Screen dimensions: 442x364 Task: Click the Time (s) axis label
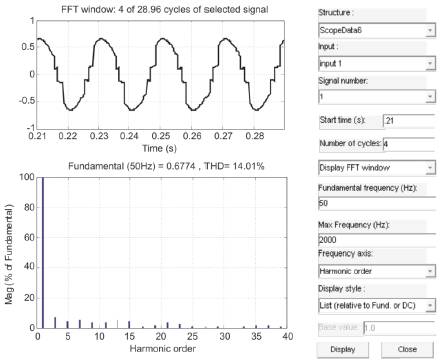point(159,148)
